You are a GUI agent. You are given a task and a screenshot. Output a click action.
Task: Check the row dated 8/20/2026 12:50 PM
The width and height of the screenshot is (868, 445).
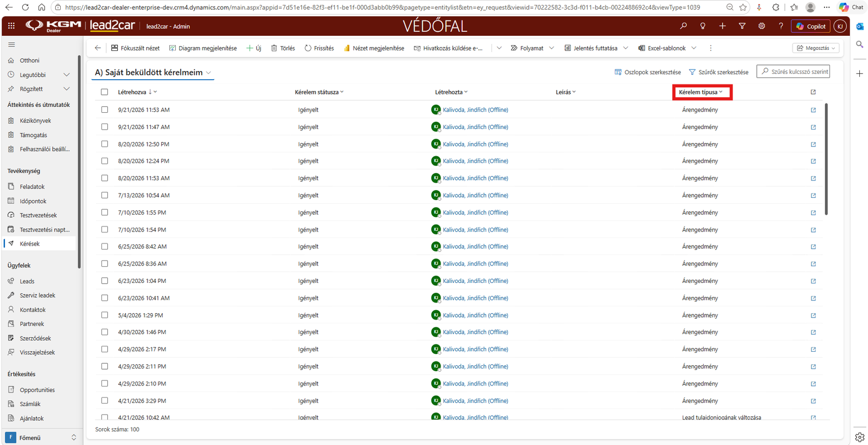pyautogui.click(x=105, y=144)
